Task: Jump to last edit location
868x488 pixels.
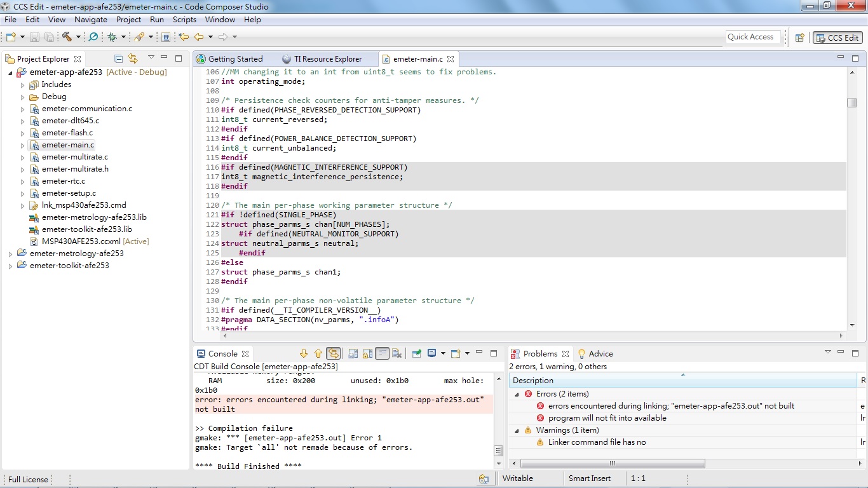Action: (184, 37)
